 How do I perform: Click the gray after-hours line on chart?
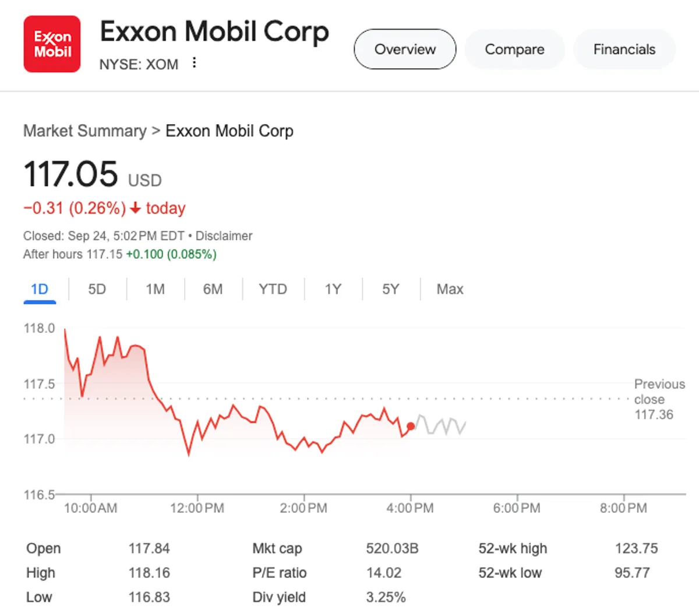pos(443,425)
